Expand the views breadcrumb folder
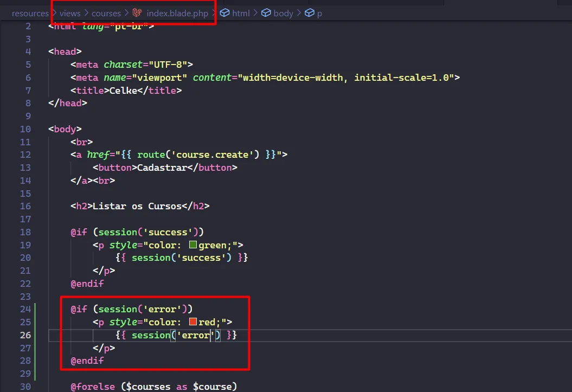The width and height of the screenshot is (572, 392). pos(70,13)
